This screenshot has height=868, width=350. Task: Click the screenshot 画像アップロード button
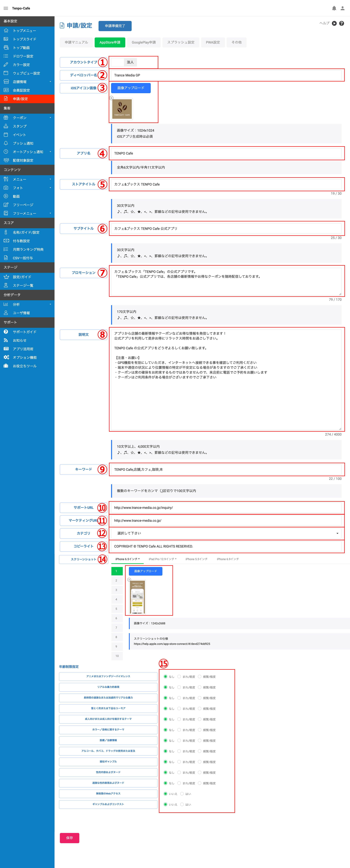click(145, 571)
